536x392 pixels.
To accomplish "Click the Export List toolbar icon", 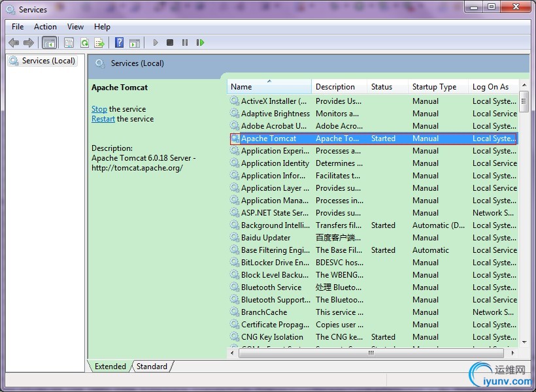I will point(99,42).
